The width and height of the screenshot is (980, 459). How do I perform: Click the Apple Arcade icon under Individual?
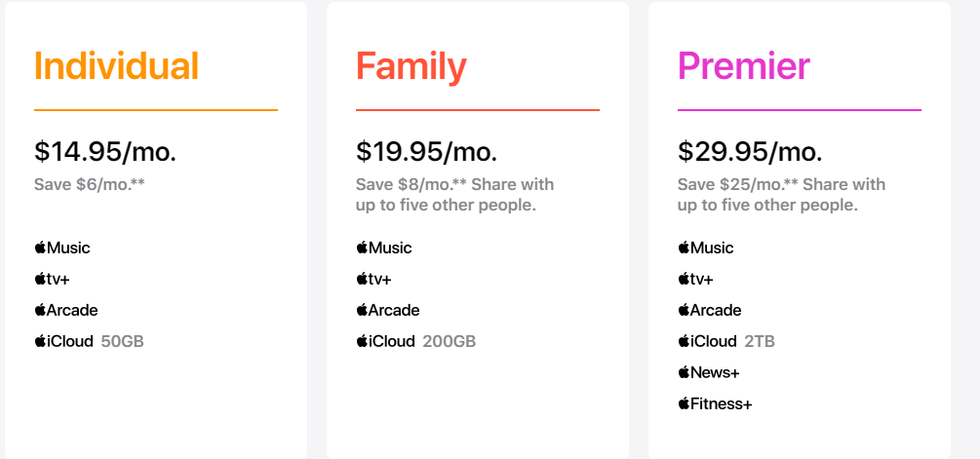click(x=66, y=310)
